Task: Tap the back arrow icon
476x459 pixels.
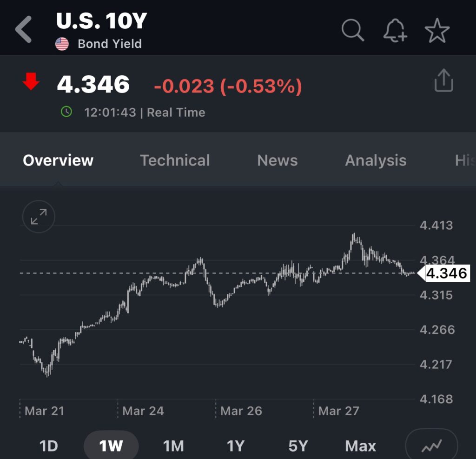Action: (x=23, y=29)
